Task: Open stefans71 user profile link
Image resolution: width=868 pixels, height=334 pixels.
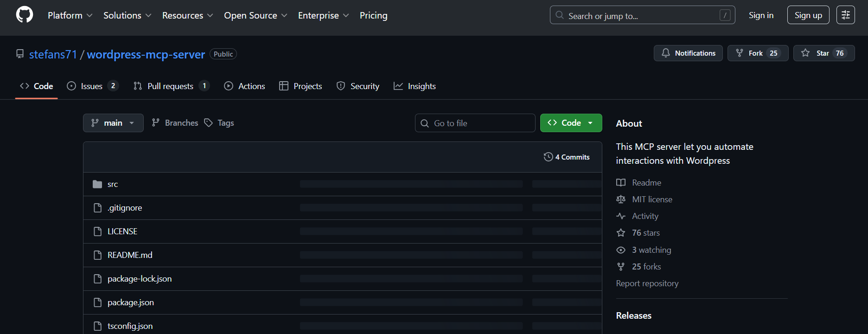Action: (x=53, y=54)
